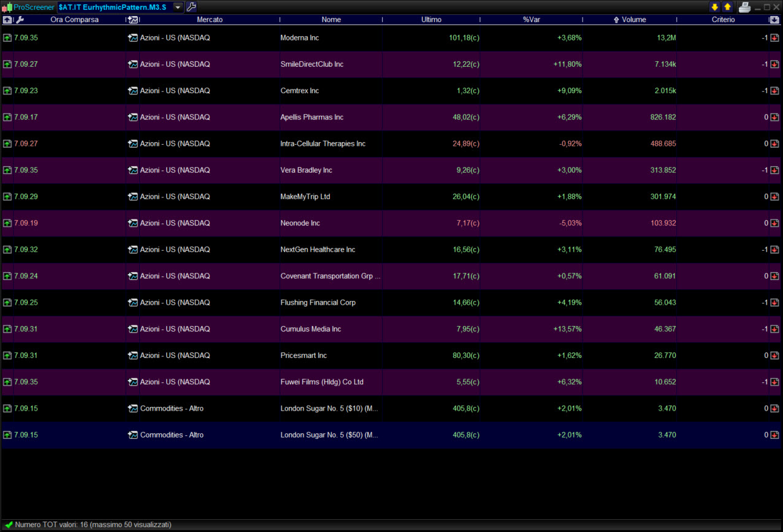
Task: Click Vera Bradley Inc volume 313.852
Action: tap(663, 170)
